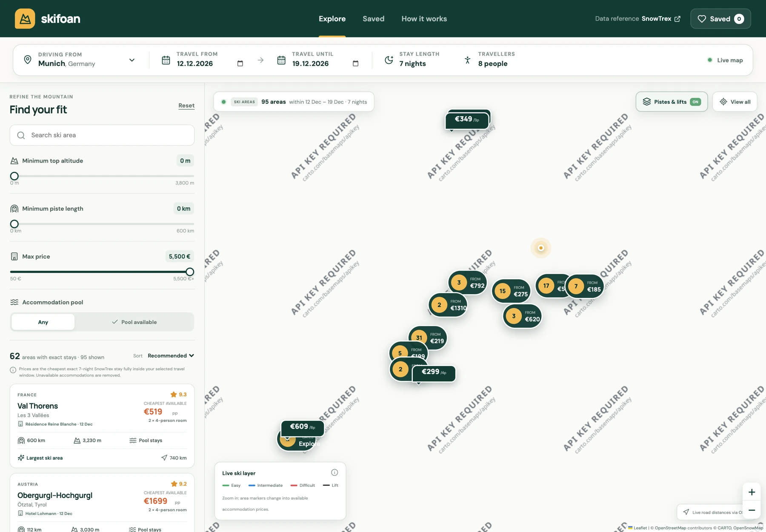The height and width of the screenshot is (532, 766).
Task: Open the cluster of 7 from €185
Action: point(585,286)
